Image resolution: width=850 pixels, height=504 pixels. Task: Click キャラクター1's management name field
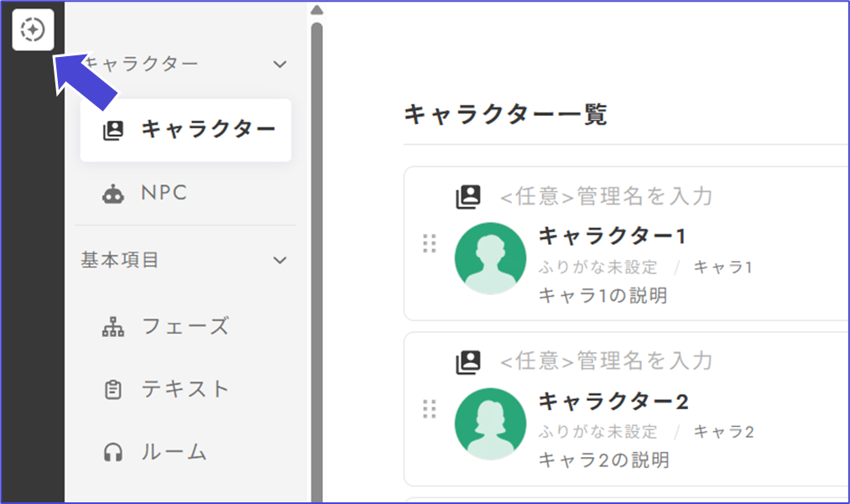(x=606, y=197)
